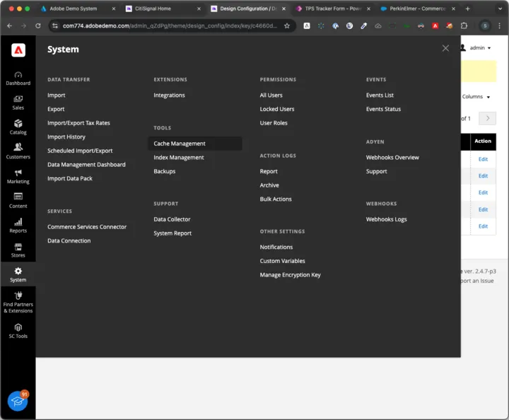Switch to the CitiSignal Home tab
509x420 pixels.
[x=153, y=8]
